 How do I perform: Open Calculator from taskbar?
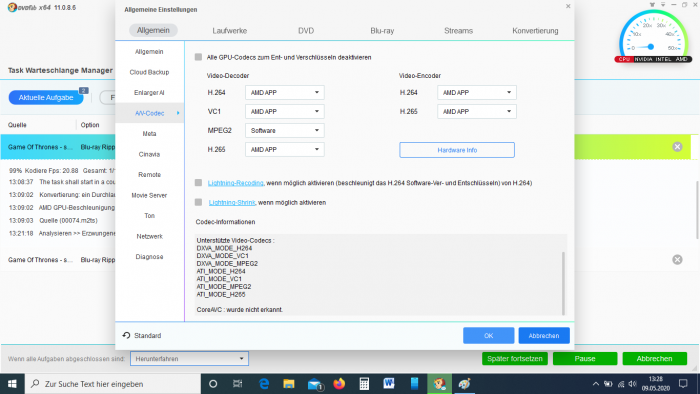coord(364,384)
